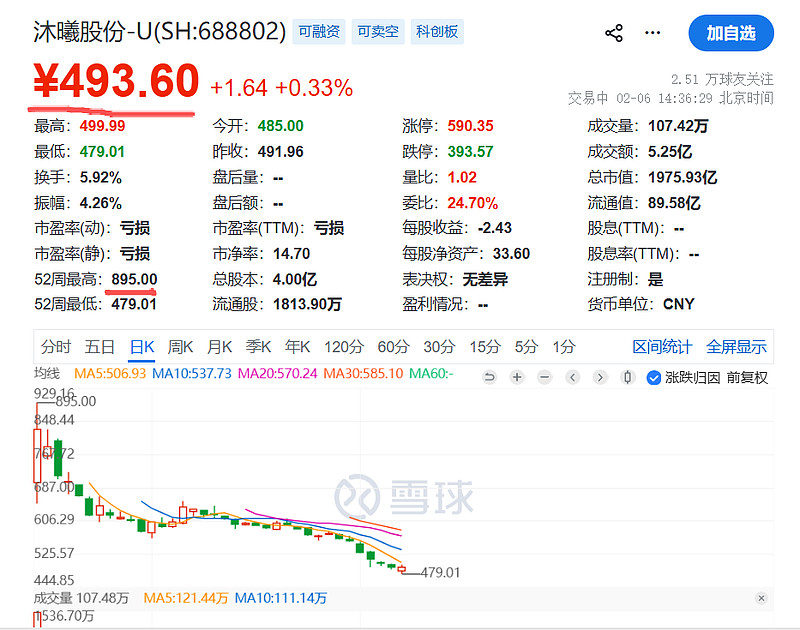
Task: Click the 52周最高 value 895.00
Action: (134, 279)
